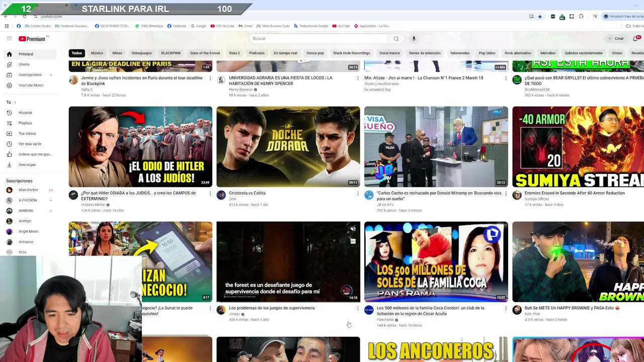
Task: Open Panorama channel avatar
Action: click(369, 310)
